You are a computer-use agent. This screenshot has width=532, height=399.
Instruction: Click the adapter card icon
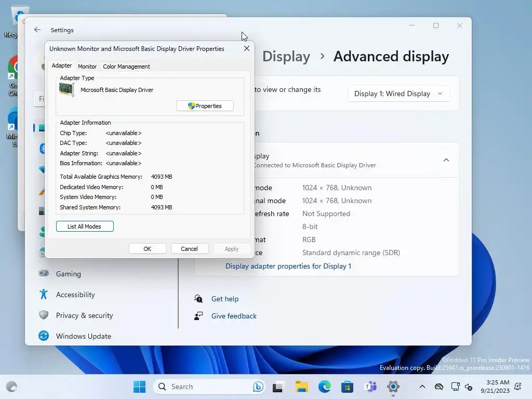tap(67, 89)
